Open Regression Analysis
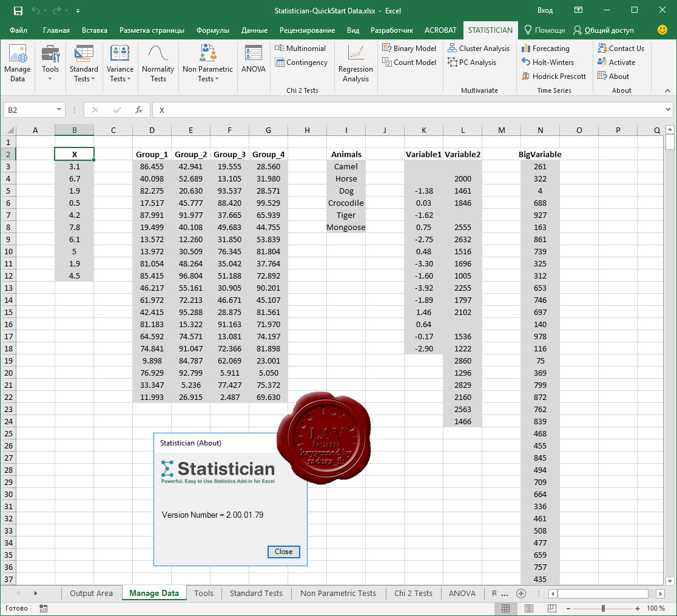677x616 pixels. (355, 64)
